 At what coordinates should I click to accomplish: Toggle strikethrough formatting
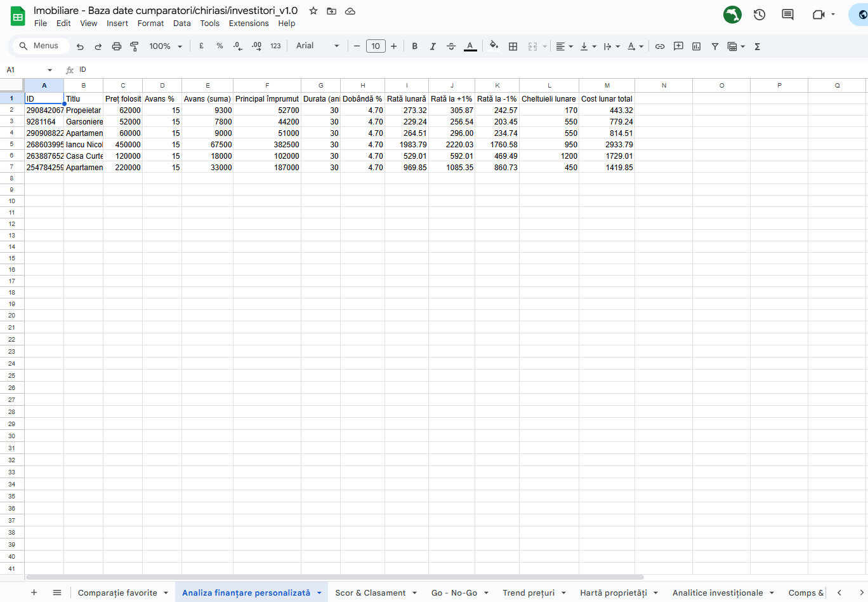tap(451, 46)
